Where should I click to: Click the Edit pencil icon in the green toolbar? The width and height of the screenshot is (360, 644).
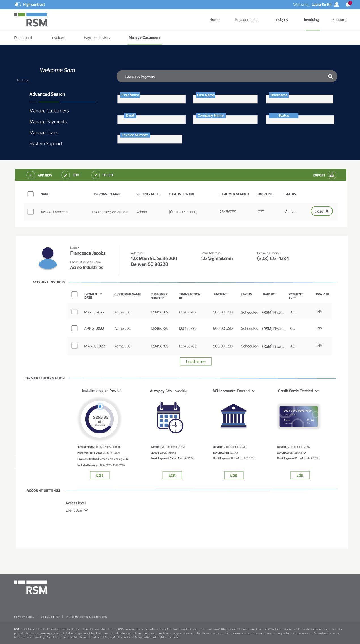tap(65, 175)
